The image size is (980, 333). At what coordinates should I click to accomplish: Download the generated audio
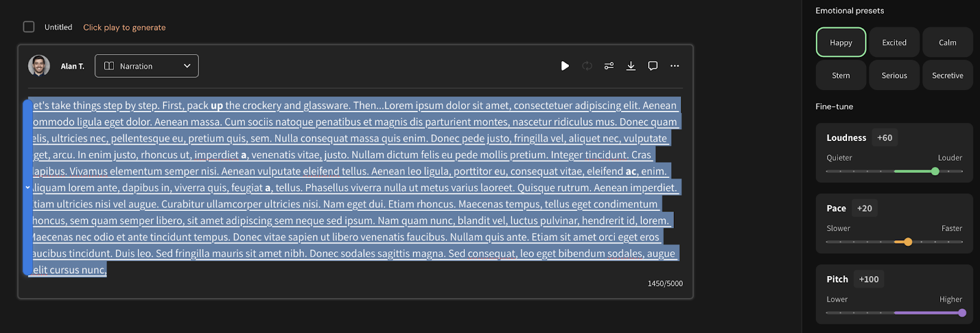[x=631, y=66]
